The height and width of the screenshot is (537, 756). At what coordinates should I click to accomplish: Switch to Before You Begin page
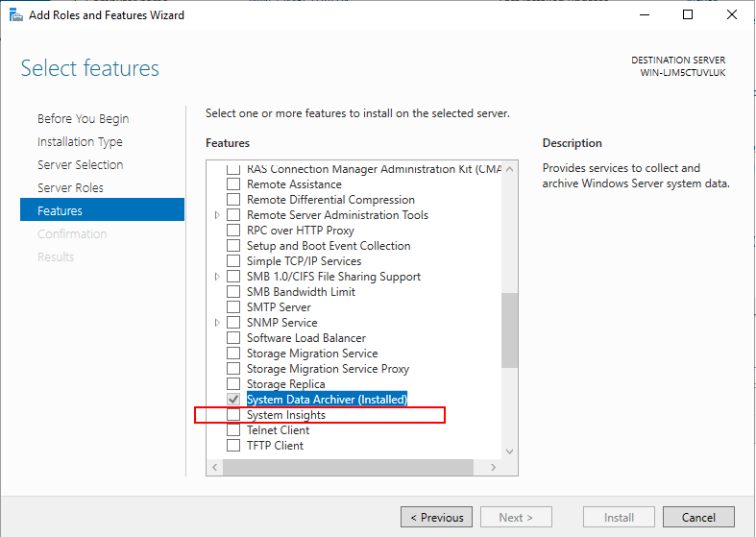pyautogui.click(x=83, y=118)
